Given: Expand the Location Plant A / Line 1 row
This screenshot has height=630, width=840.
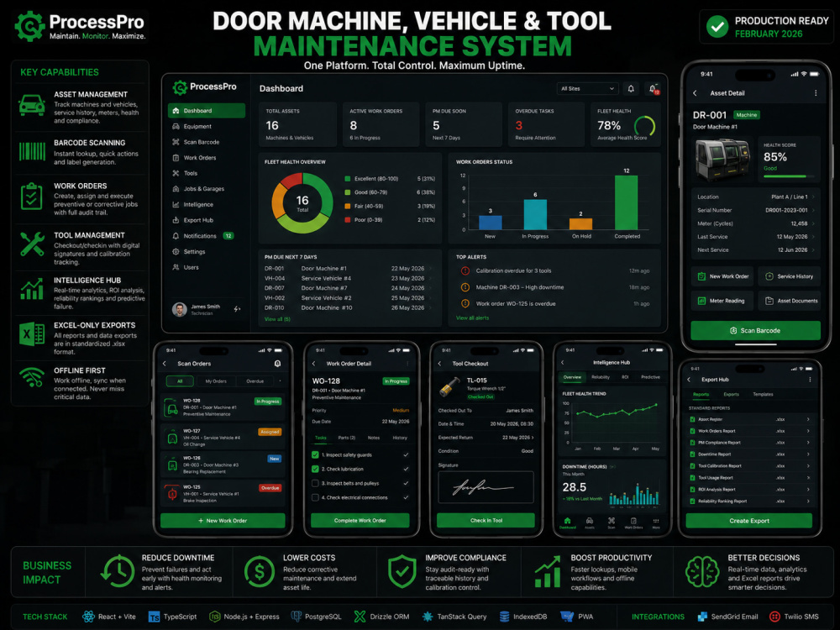Looking at the screenshot, I should point(755,197).
